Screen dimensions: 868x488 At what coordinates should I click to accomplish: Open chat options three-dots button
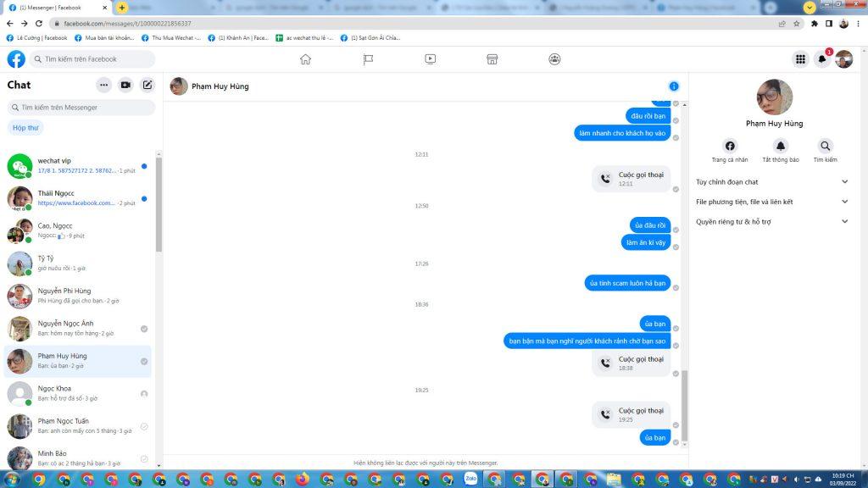coord(103,85)
